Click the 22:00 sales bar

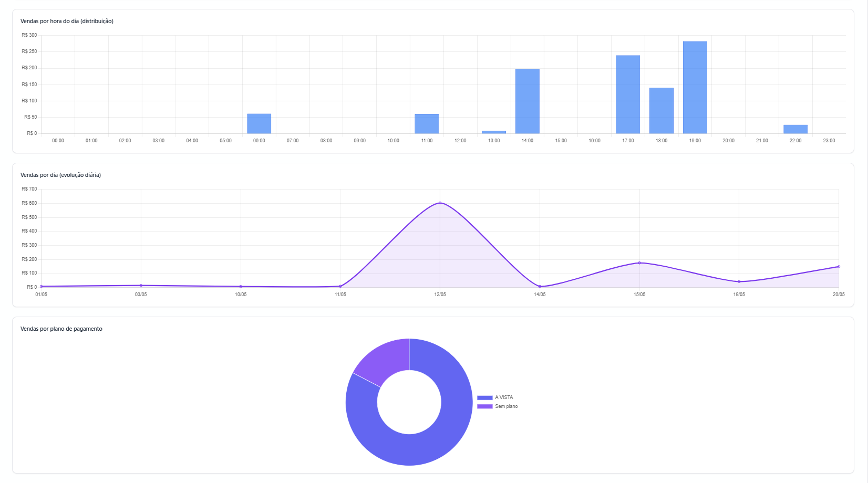tap(795, 129)
